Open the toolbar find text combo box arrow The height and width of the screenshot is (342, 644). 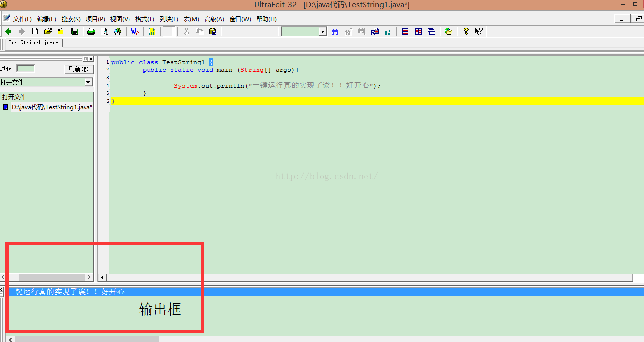[x=322, y=31]
